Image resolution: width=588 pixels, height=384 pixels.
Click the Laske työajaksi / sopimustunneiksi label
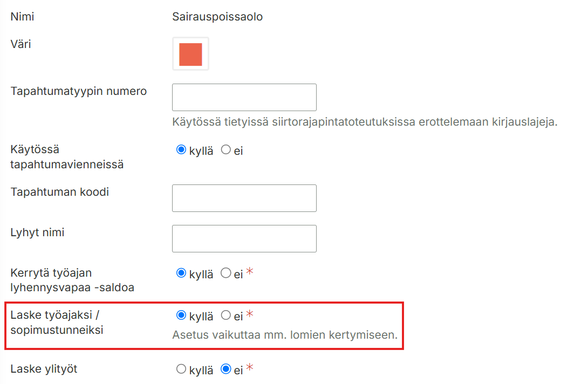(57, 323)
